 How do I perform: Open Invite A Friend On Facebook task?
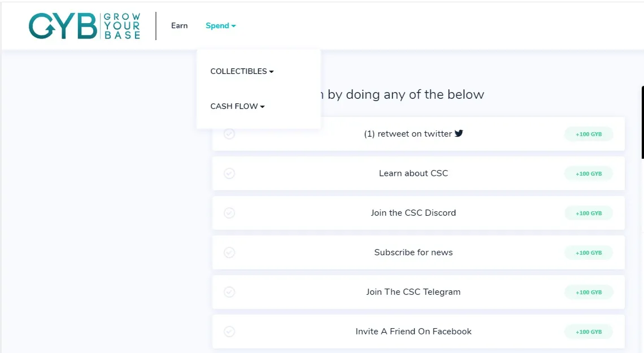(418, 331)
